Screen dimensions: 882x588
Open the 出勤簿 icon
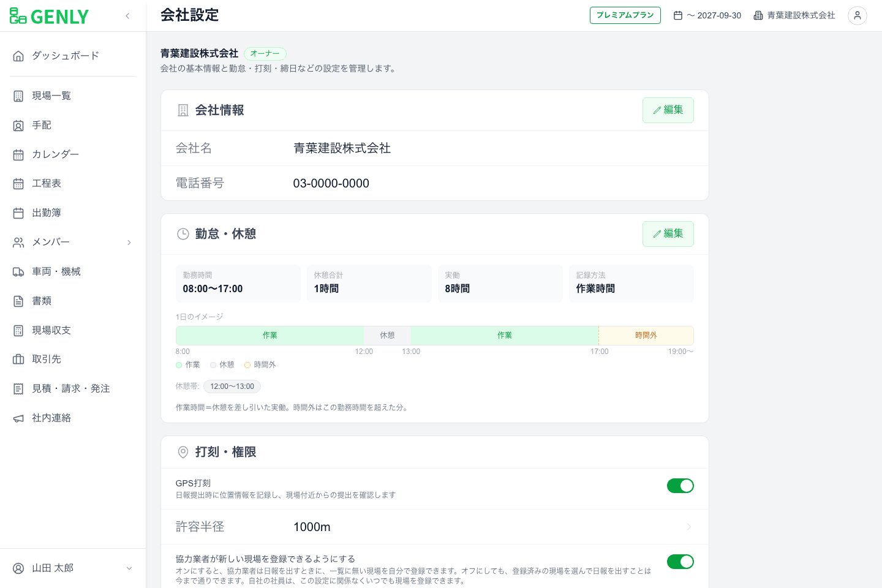click(x=18, y=213)
